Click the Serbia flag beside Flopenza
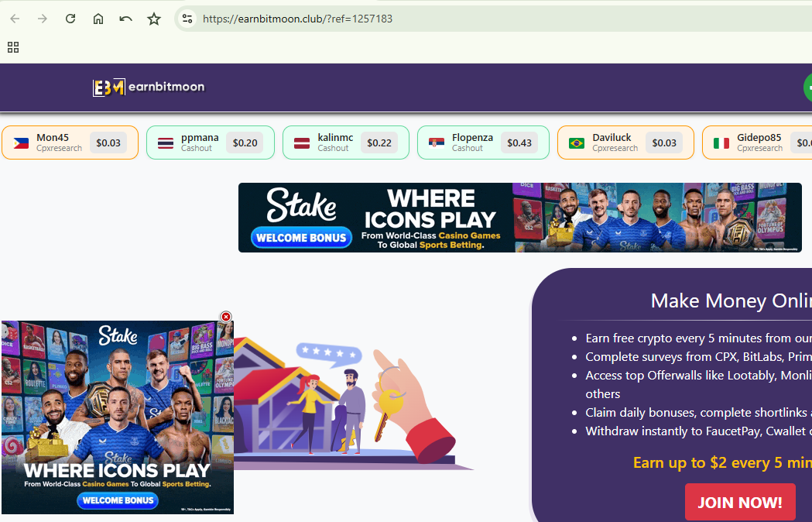Viewport: 812px width, 522px height. (x=437, y=143)
